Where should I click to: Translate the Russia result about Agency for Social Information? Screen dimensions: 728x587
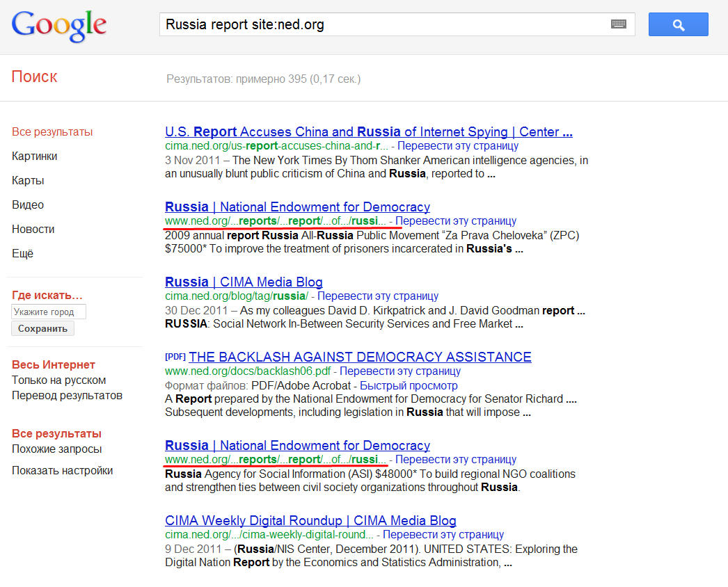456,460
